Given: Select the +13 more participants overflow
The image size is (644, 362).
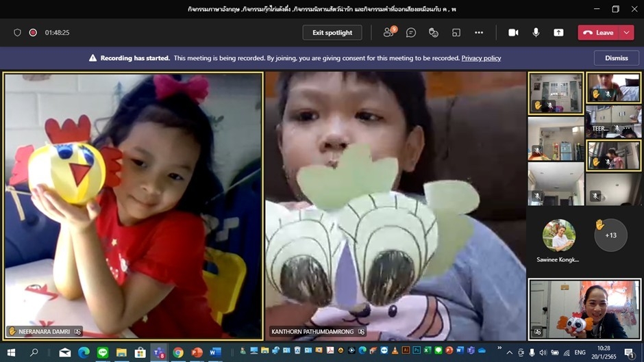Looking at the screenshot, I should tap(610, 235).
